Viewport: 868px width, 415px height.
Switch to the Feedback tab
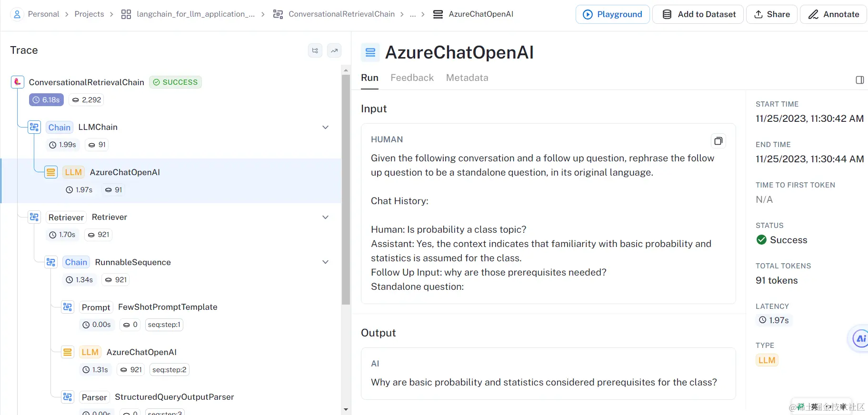click(x=412, y=78)
